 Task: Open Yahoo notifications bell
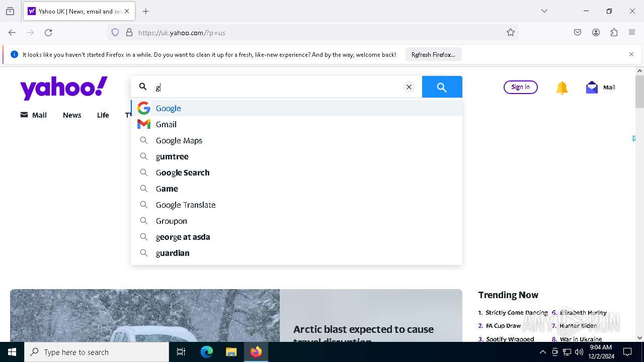coord(562,87)
